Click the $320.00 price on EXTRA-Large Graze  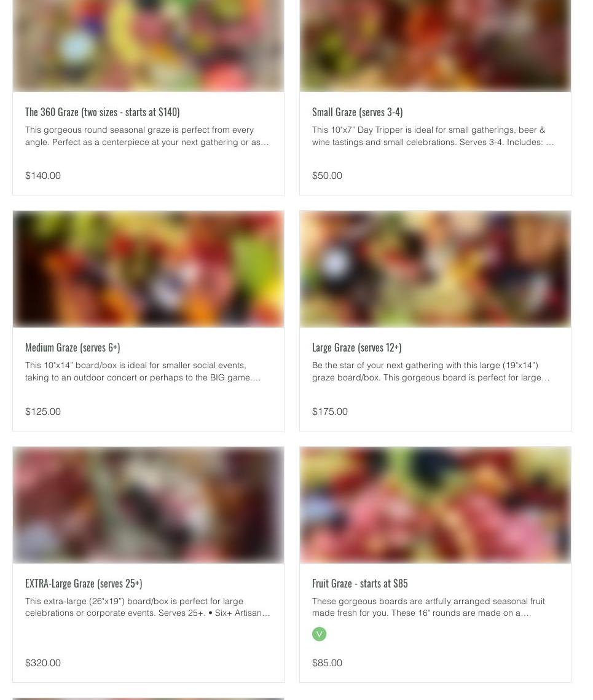coord(43,663)
